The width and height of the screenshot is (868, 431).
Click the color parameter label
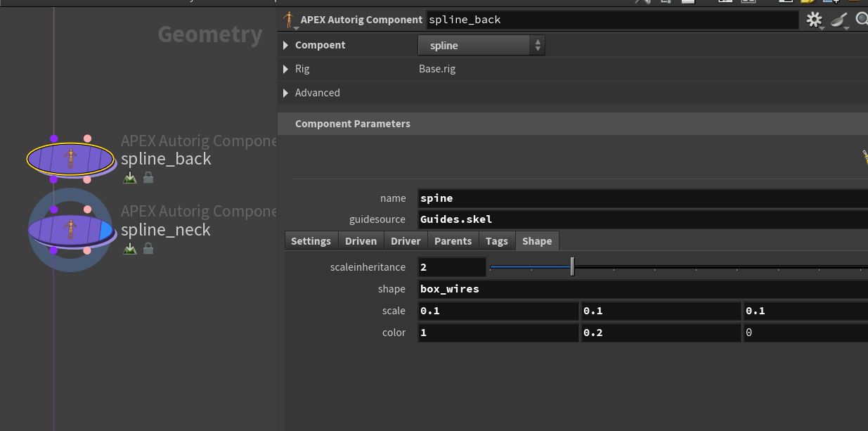coord(394,333)
